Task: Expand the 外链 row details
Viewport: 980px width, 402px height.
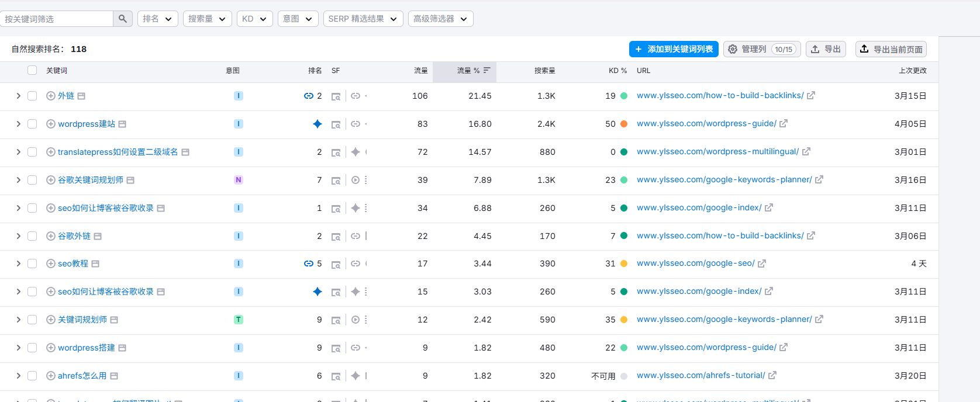Action: [x=18, y=96]
